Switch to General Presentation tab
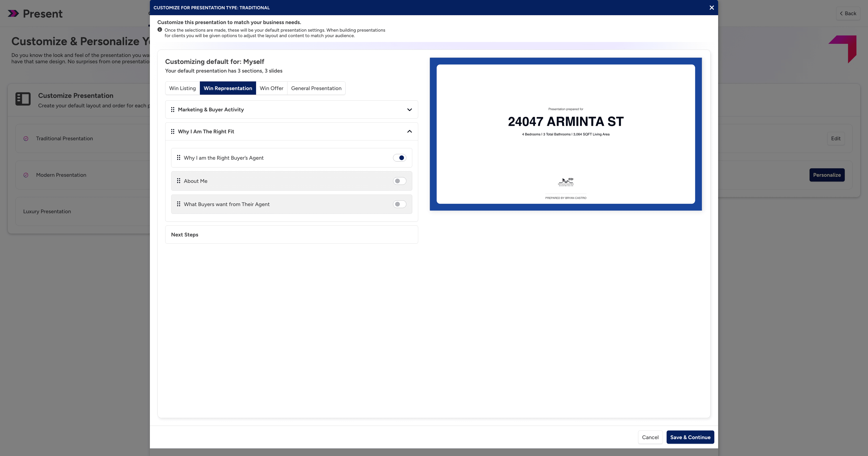 tap(316, 88)
